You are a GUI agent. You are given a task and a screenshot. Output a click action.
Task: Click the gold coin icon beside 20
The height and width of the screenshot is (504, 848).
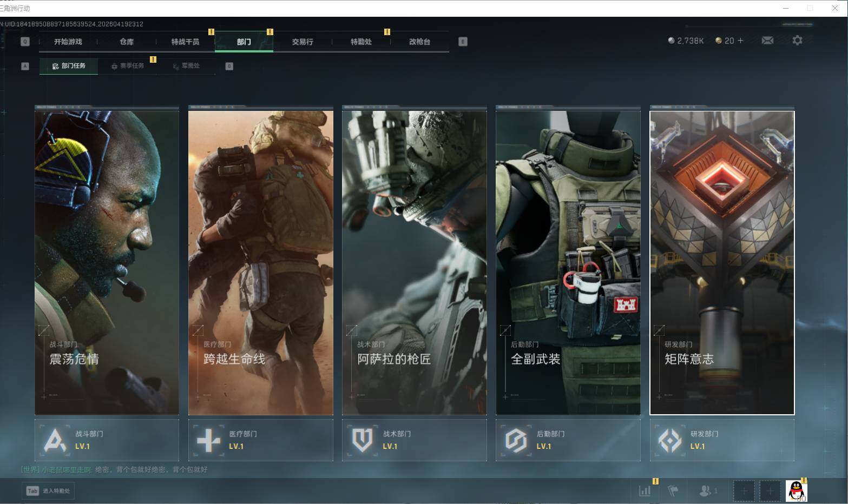point(719,41)
